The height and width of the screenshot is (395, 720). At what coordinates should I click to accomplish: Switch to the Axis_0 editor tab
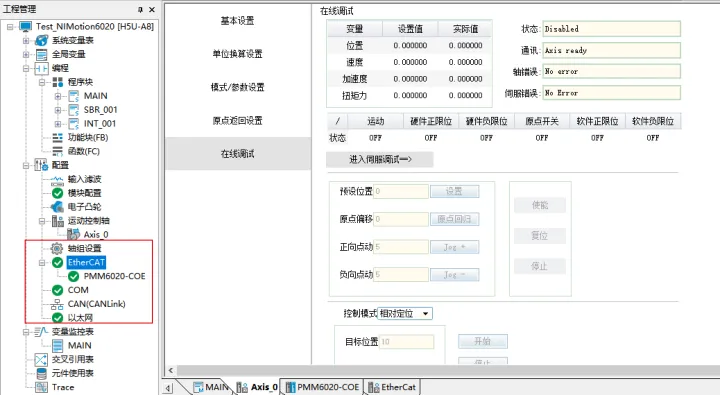[x=257, y=387]
